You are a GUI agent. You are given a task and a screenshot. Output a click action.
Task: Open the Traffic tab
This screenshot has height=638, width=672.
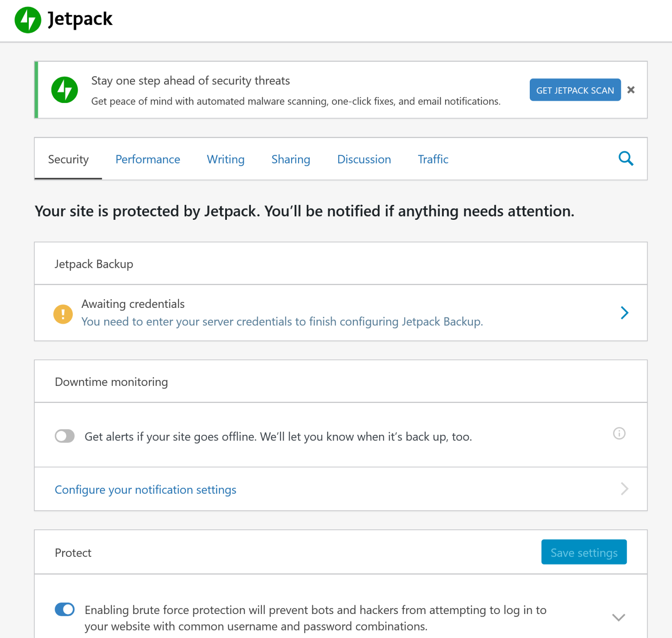(433, 160)
